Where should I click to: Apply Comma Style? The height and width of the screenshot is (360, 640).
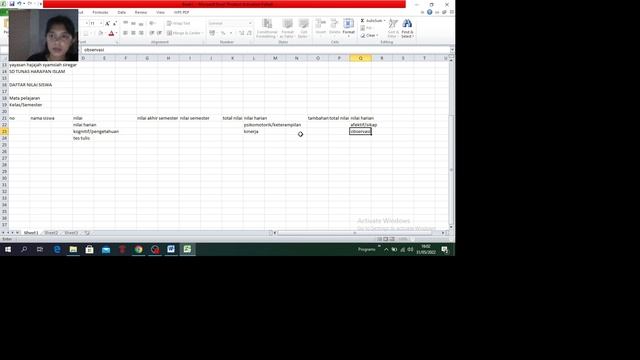pos(231,33)
